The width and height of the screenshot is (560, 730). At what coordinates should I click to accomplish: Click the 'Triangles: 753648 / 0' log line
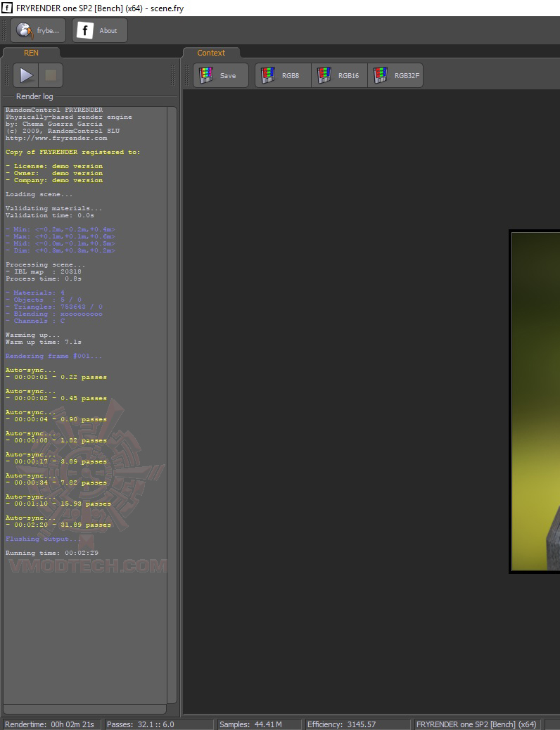point(54,307)
